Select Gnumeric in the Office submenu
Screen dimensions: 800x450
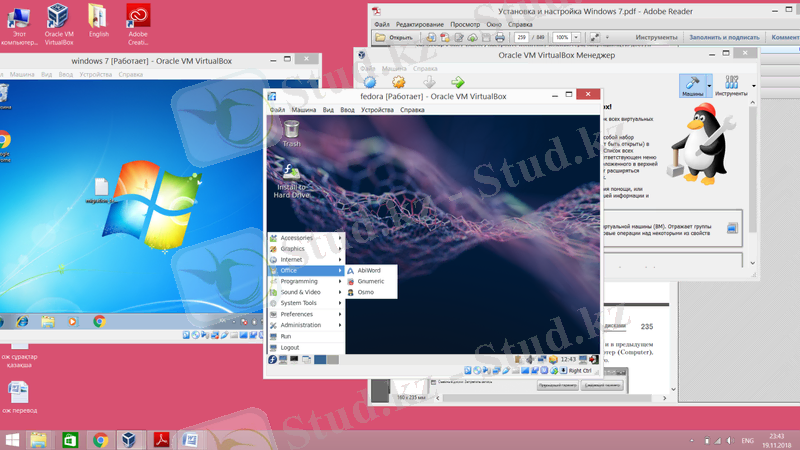pos(372,281)
